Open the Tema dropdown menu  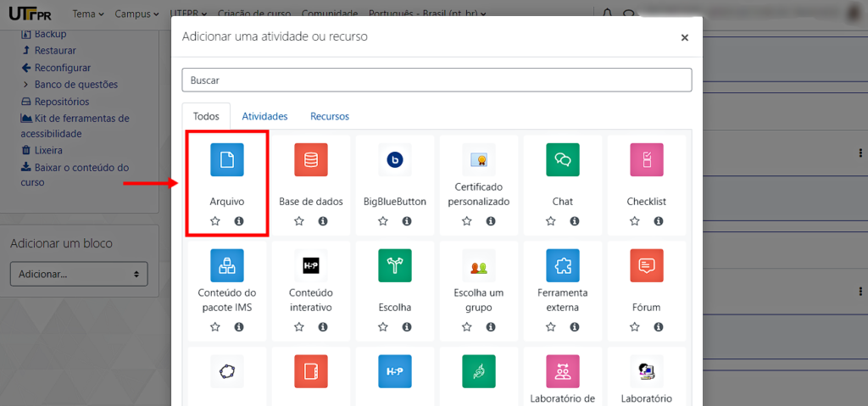(x=88, y=14)
